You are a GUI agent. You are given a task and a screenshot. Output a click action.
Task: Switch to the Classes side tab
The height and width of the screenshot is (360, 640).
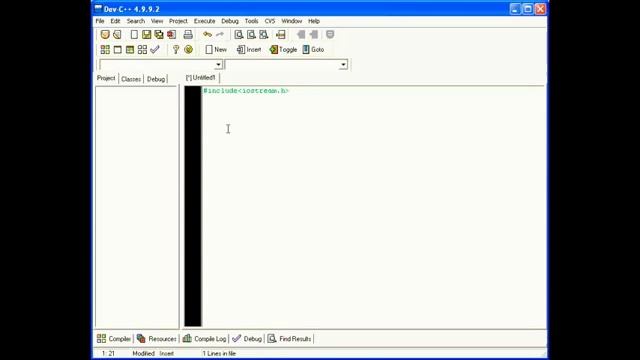click(x=131, y=79)
